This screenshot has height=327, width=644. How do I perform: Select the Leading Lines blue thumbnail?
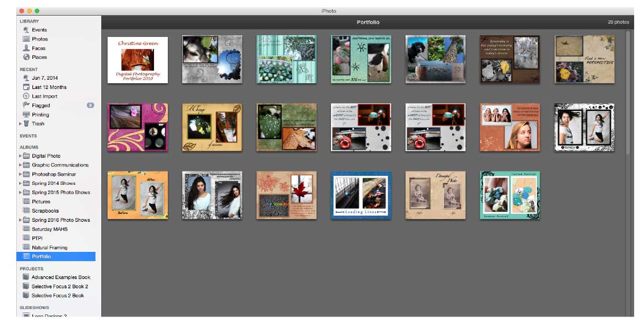tap(361, 195)
